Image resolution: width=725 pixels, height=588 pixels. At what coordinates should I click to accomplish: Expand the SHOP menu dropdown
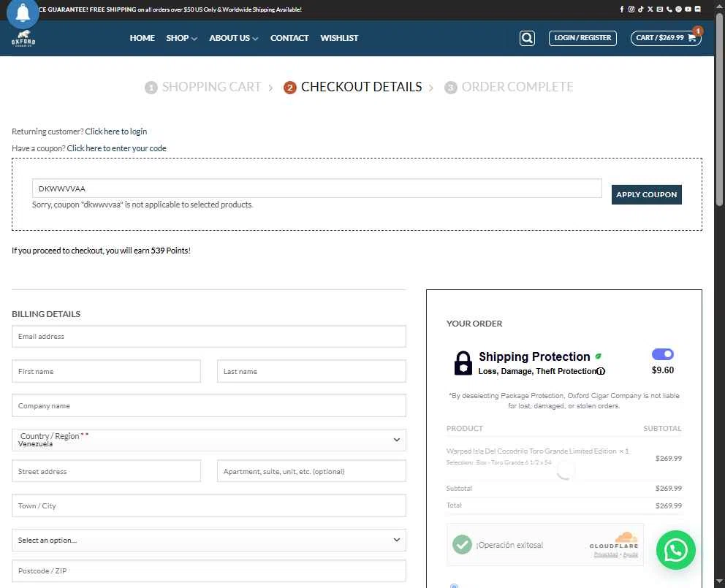pyautogui.click(x=182, y=38)
